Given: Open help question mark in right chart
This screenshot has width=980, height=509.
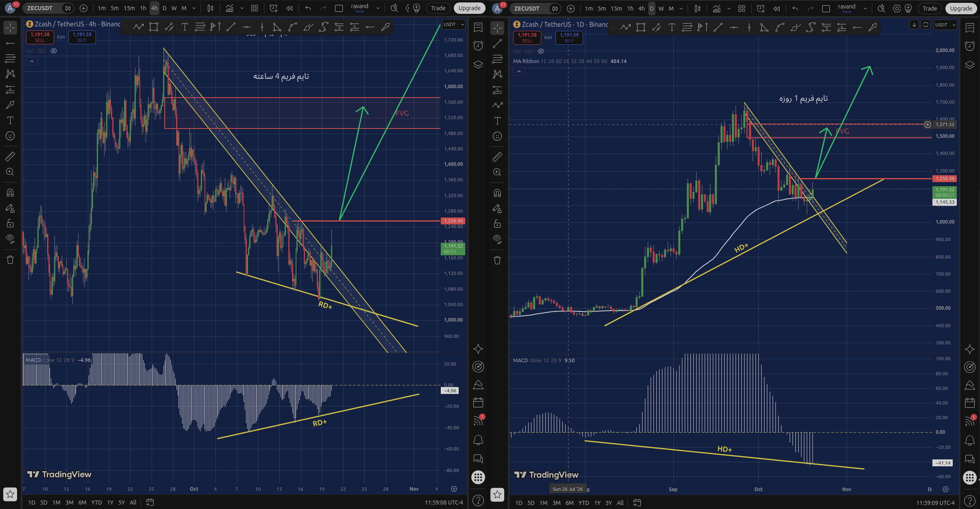Looking at the screenshot, I should [970, 500].
